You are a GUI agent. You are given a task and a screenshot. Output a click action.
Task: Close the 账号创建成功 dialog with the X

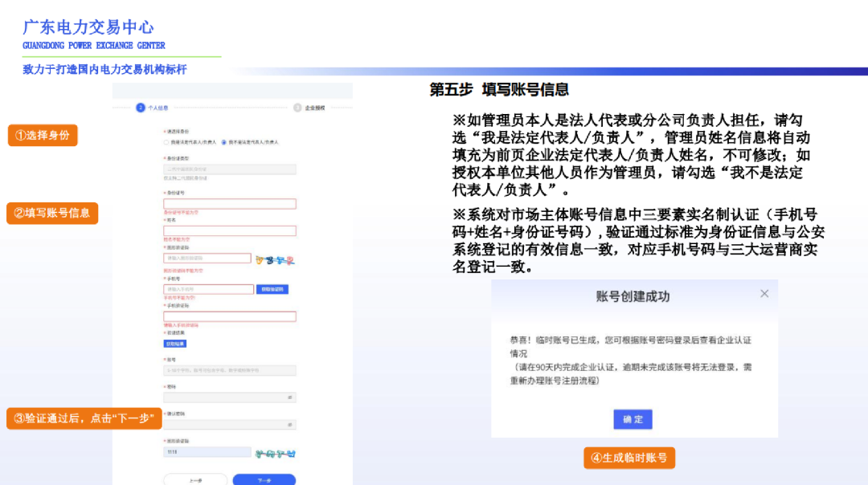point(765,294)
